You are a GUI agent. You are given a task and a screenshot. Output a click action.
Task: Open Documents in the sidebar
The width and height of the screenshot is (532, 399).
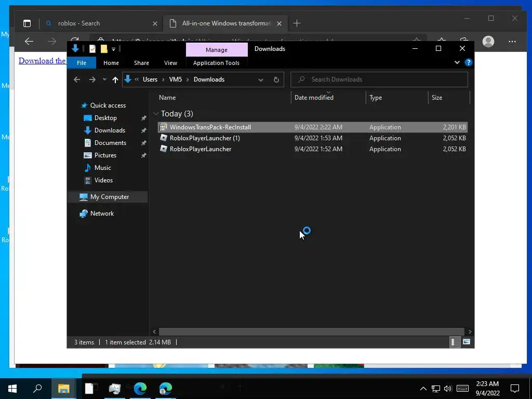click(x=110, y=143)
